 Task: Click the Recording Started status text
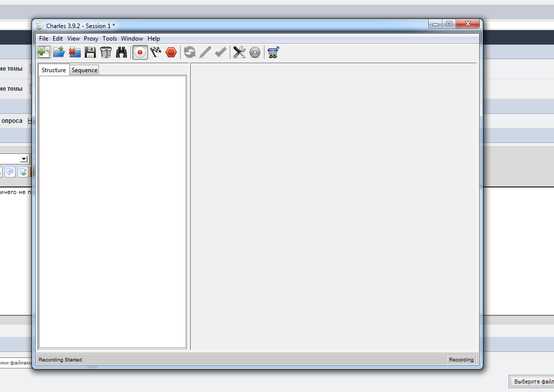(60, 359)
